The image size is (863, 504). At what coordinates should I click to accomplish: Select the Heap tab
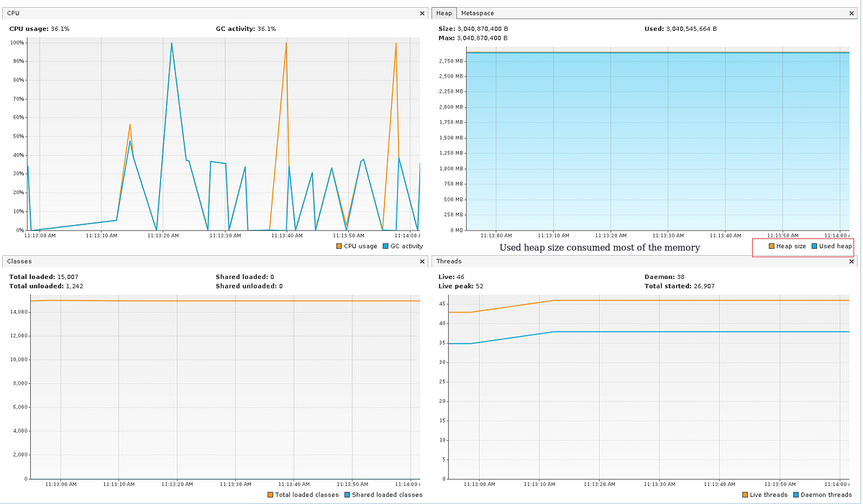coord(444,13)
